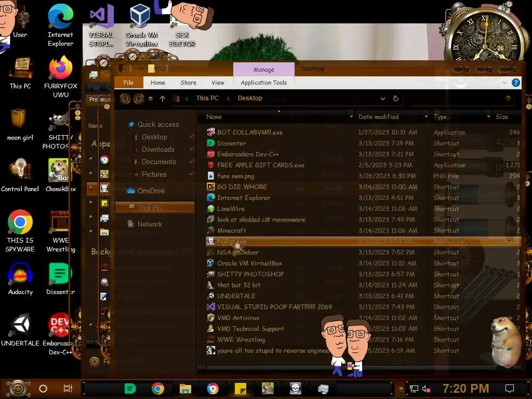Sort by Size column header

coord(502,117)
